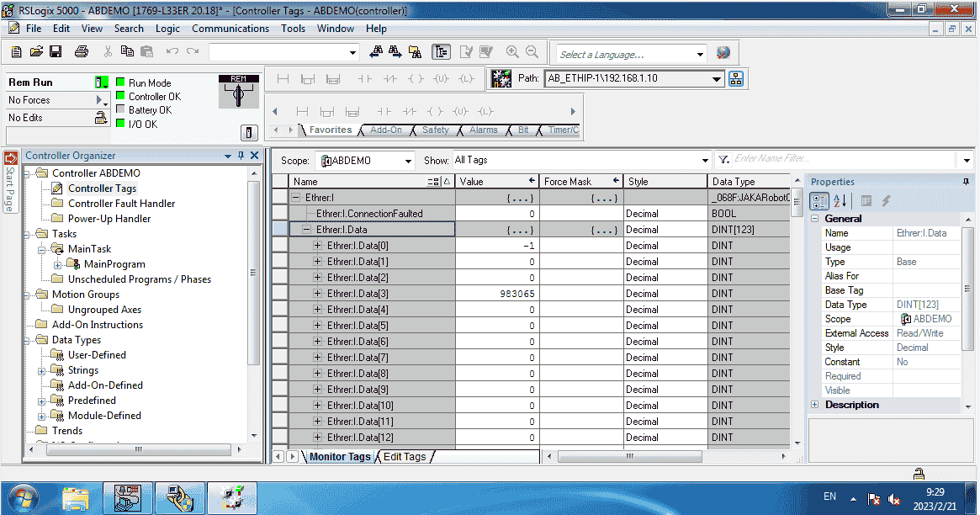Collapse the Ethrer:I.Data tag node

point(307,230)
